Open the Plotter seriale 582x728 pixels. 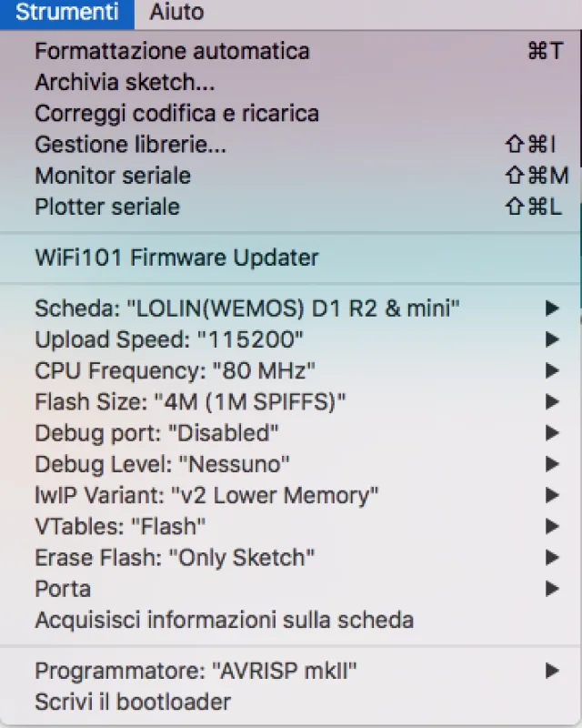105,207
